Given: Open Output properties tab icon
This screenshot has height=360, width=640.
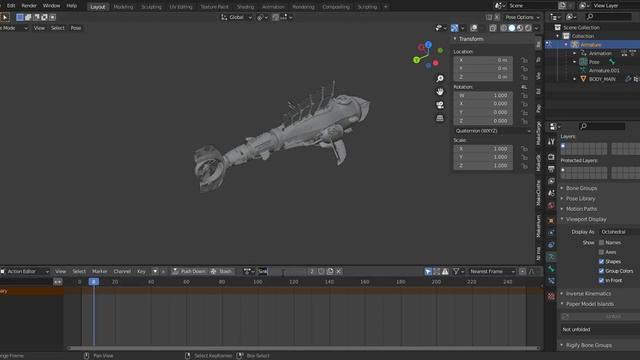Looking at the screenshot, I should pyautogui.click(x=551, y=169).
